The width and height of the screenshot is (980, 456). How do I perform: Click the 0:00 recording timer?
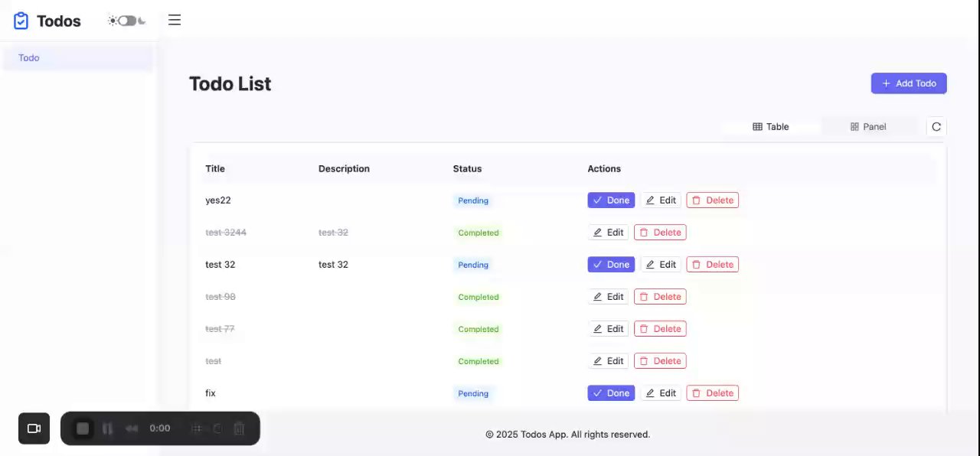coord(160,428)
